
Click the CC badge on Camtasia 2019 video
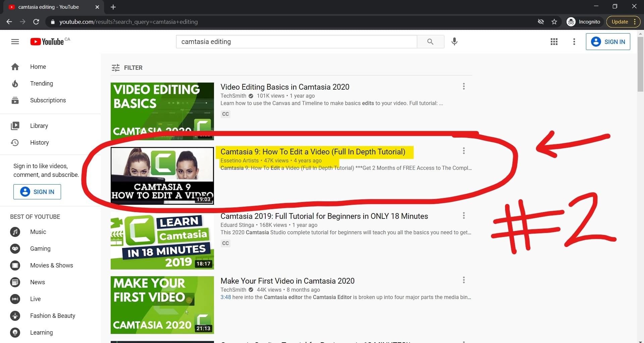coord(225,243)
